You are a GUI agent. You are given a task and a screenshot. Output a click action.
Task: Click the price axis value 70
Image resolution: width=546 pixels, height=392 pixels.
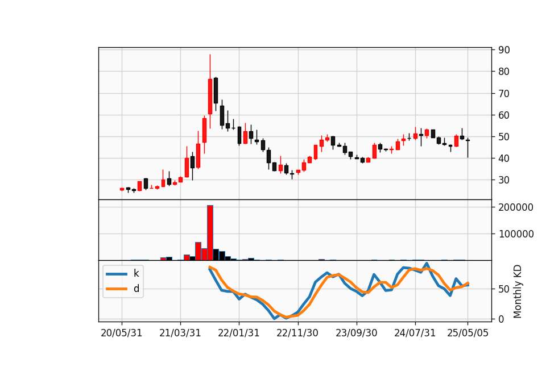point(504,94)
